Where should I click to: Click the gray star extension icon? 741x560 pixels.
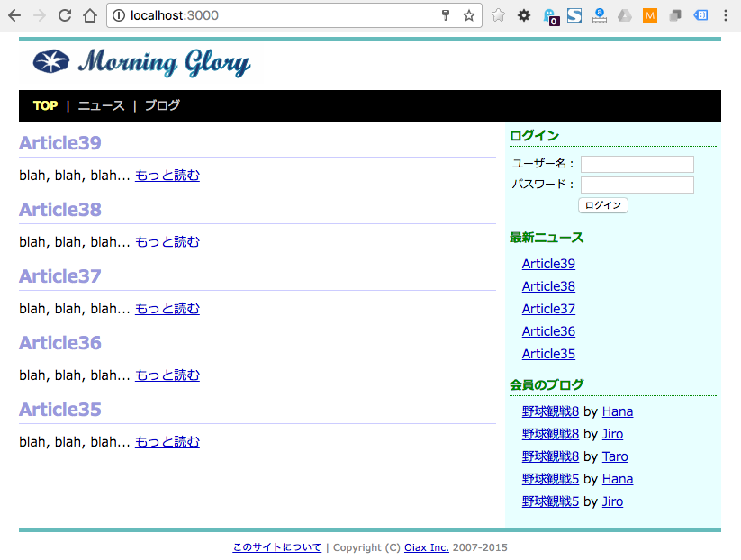pyautogui.click(x=498, y=15)
